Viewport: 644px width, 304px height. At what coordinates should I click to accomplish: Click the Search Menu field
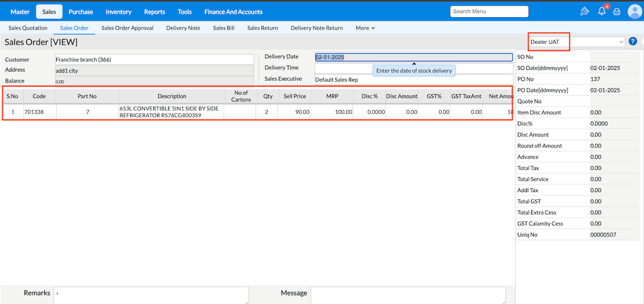pyautogui.click(x=489, y=11)
